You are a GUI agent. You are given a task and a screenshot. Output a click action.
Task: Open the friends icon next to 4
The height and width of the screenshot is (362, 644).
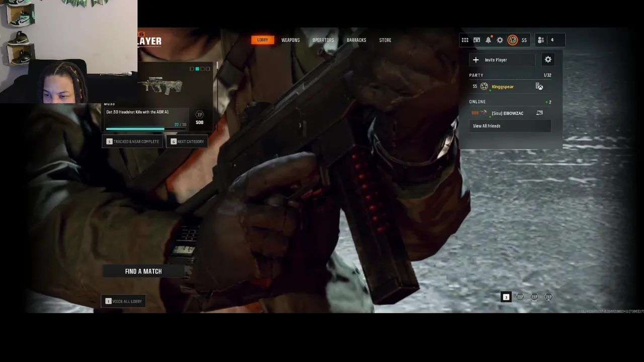[x=541, y=40]
